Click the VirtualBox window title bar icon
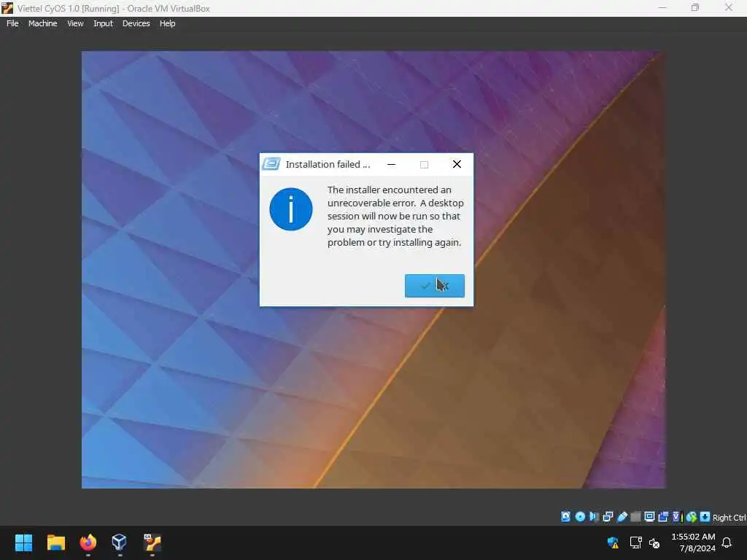 (7, 8)
